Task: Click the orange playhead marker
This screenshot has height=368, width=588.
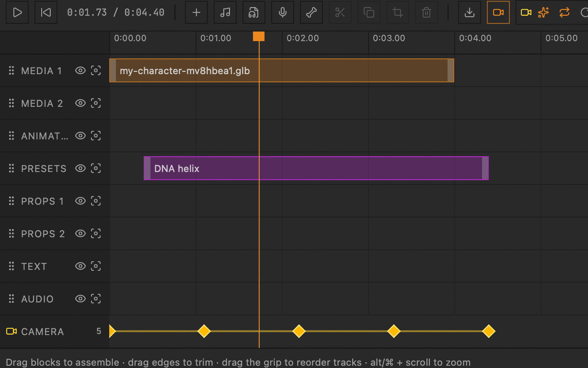Action: tap(259, 36)
